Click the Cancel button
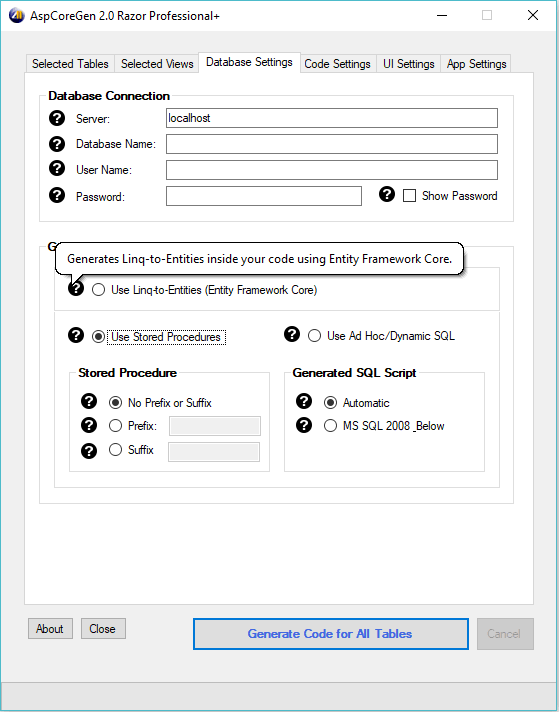Image resolution: width=559 pixels, height=712 pixels. point(505,634)
